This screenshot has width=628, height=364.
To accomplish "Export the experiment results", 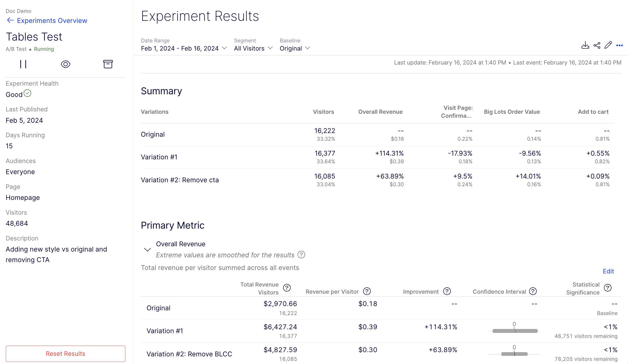I will click(585, 45).
